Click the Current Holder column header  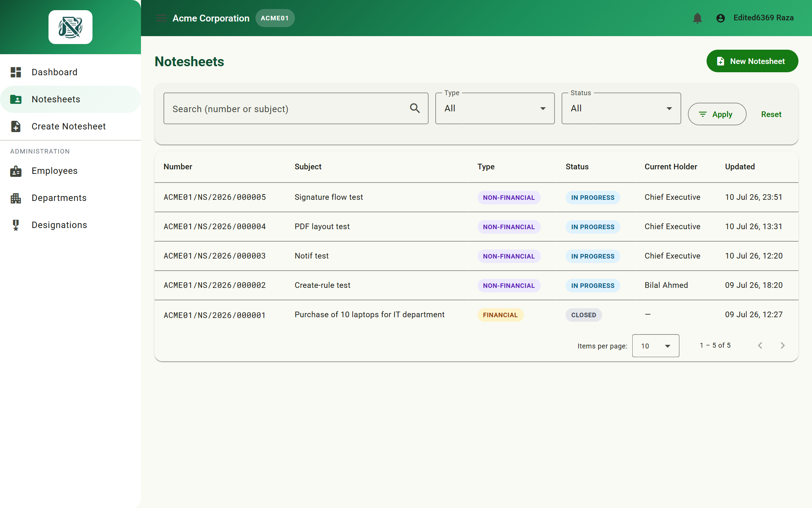coord(671,167)
